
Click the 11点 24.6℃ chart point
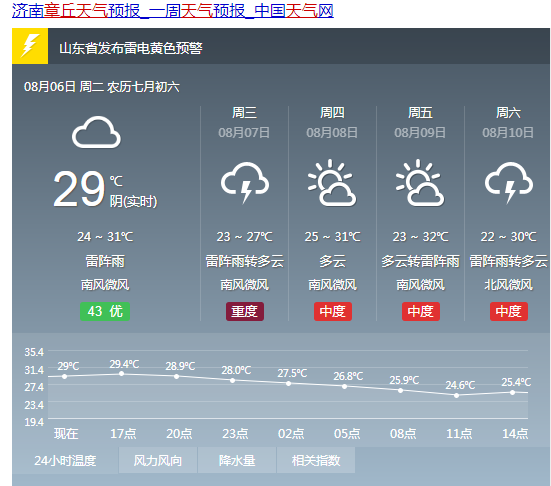pyautogui.click(x=456, y=396)
